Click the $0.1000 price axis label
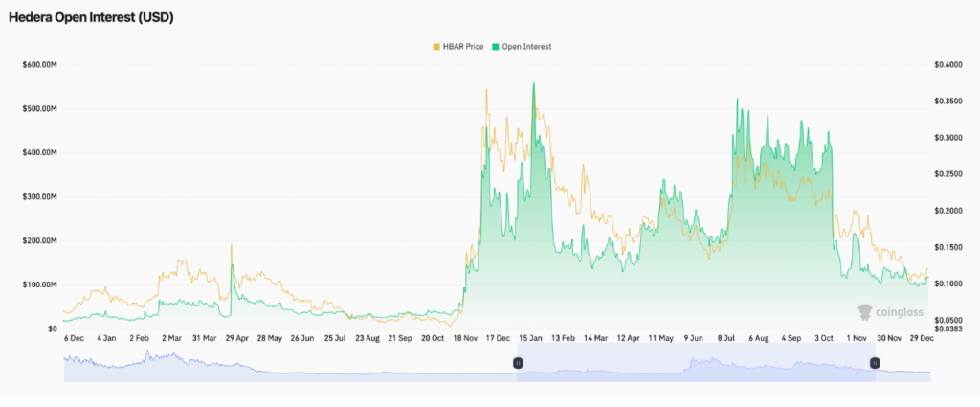 tap(948, 284)
